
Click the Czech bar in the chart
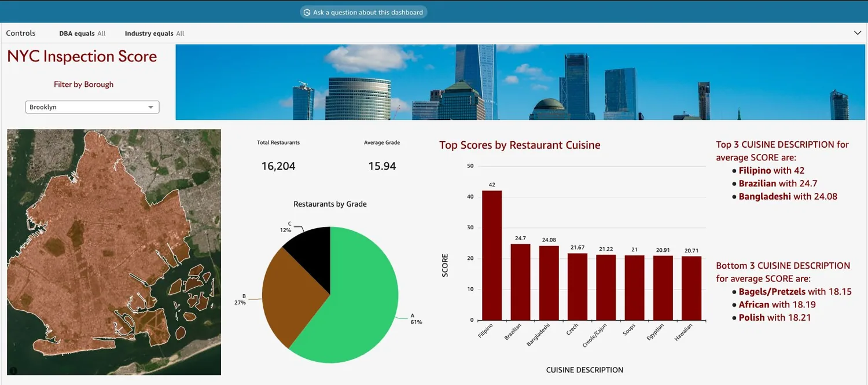578,287
